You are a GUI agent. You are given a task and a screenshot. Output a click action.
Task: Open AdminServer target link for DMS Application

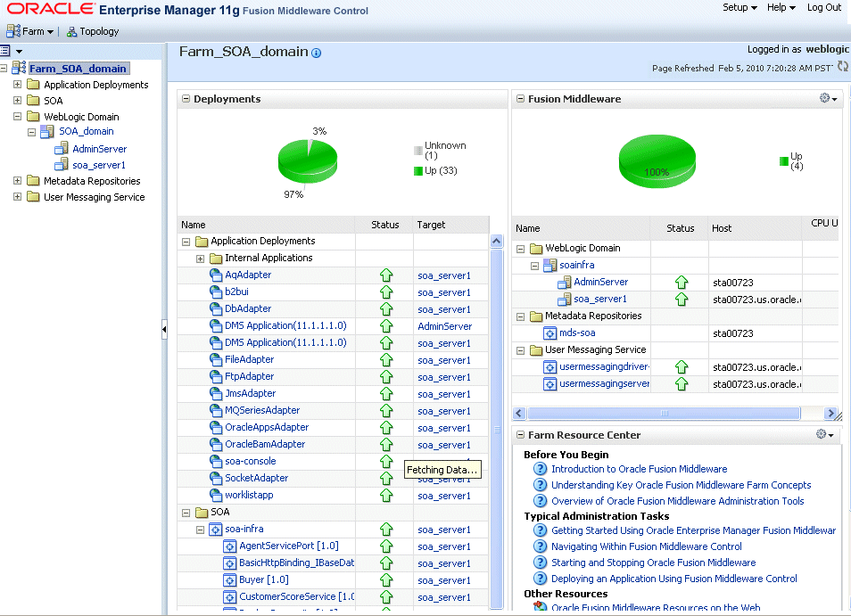click(x=444, y=326)
